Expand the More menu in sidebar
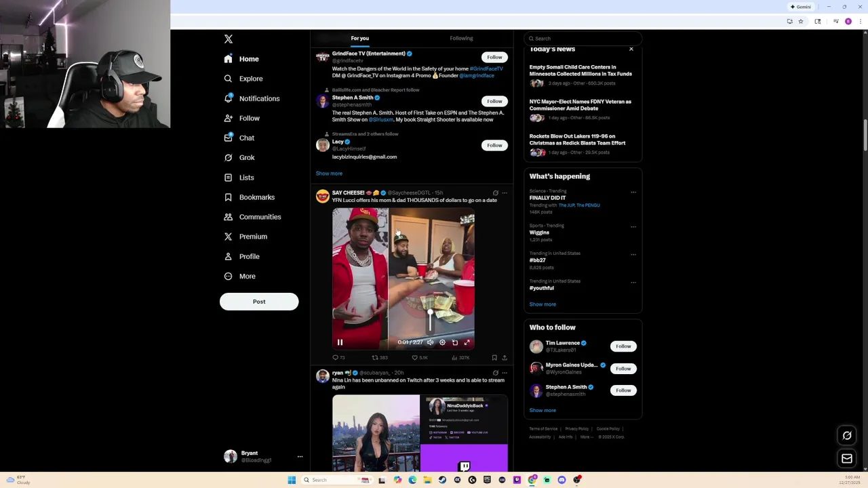 pyautogui.click(x=240, y=276)
